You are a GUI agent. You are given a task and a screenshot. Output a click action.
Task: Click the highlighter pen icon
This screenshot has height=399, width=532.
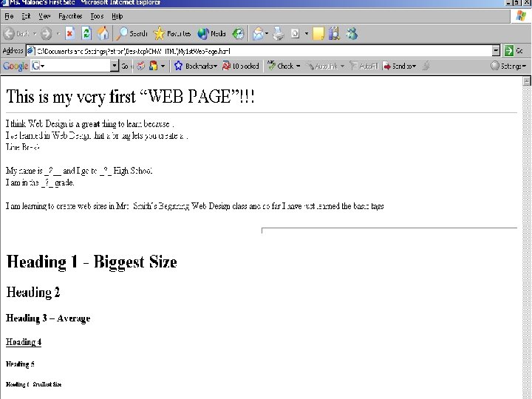point(426,66)
